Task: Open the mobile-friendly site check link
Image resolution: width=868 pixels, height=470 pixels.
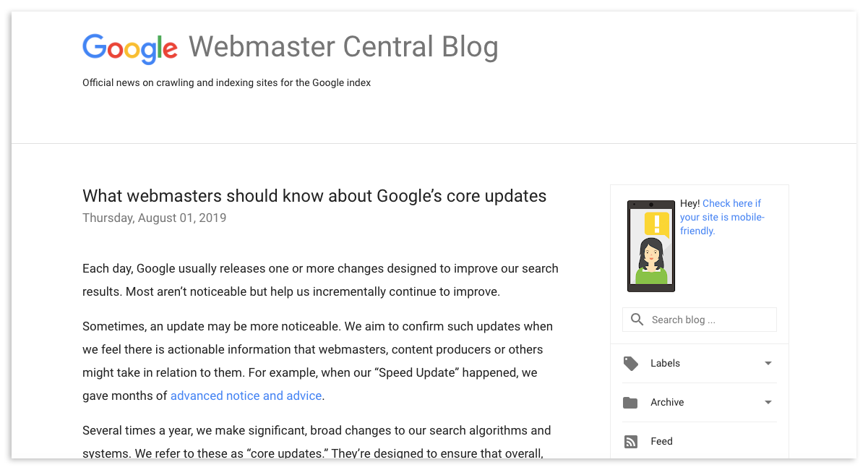Action: click(x=721, y=217)
